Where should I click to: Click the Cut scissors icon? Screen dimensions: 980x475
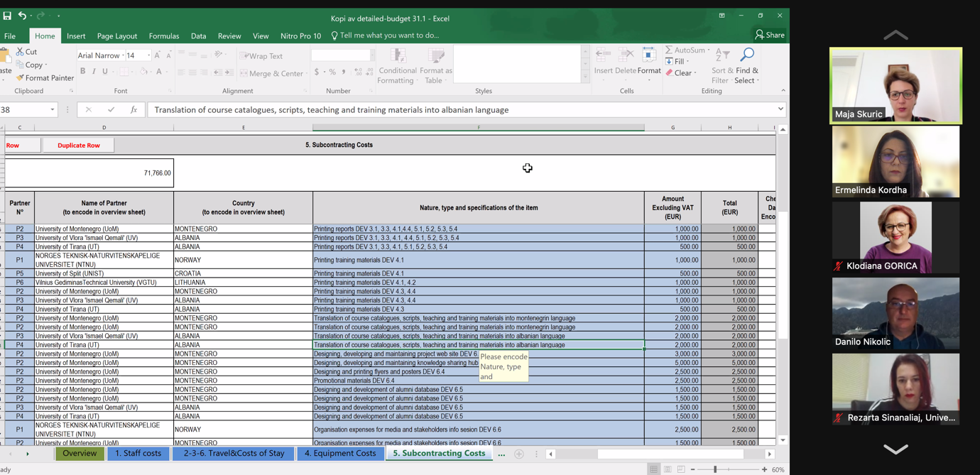click(20, 52)
